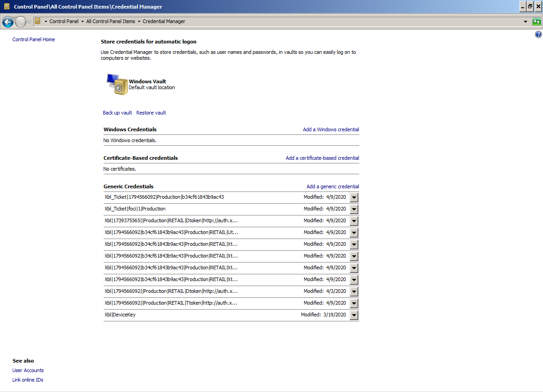Expand the first Xbl_Ticket credential entry
543x392 pixels.
pyautogui.click(x=354, y=197)
